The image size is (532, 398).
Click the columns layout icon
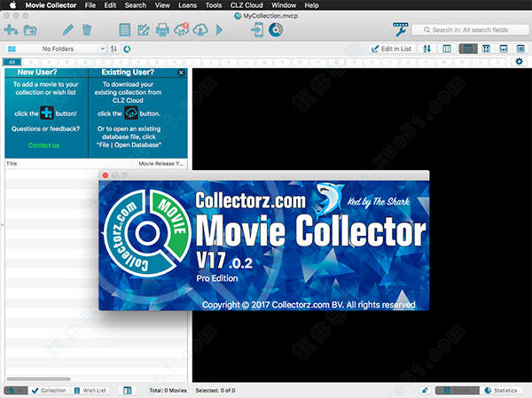click(447, 49)
